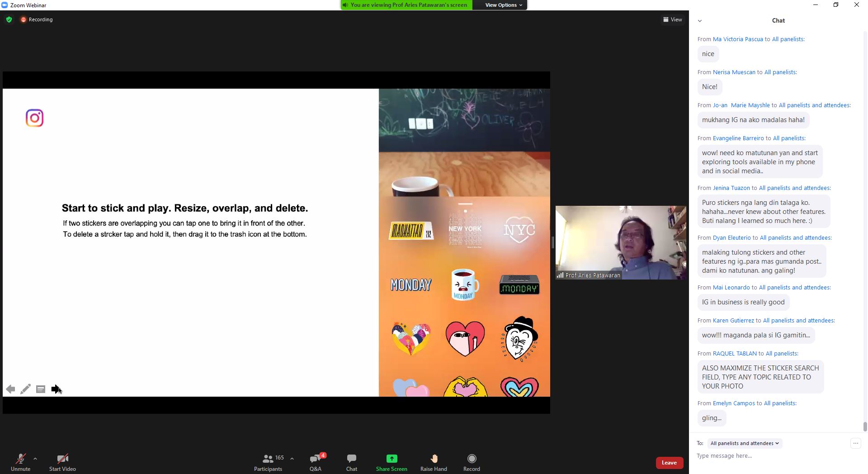Image resolution: width=868 pixels, height=474 pixels.
Task: Open chat more options ellipsis
Action: 855,443
